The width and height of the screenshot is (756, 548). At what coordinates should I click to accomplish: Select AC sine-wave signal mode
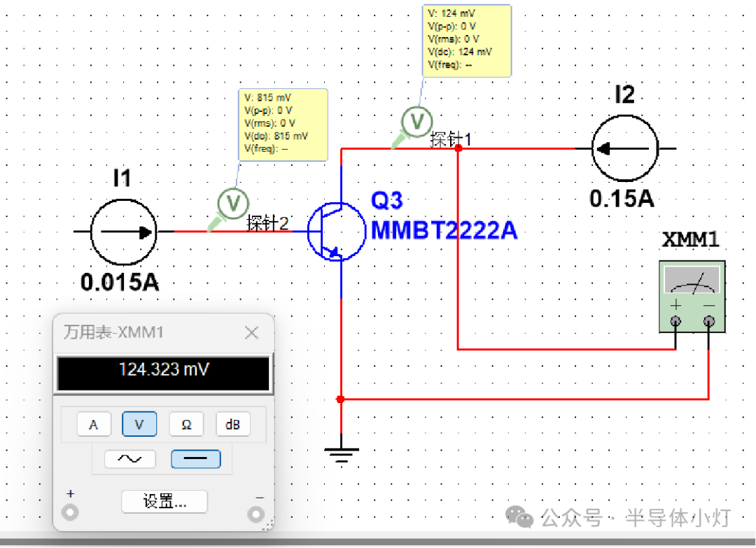pyautogui.click(x=130, y=459)
